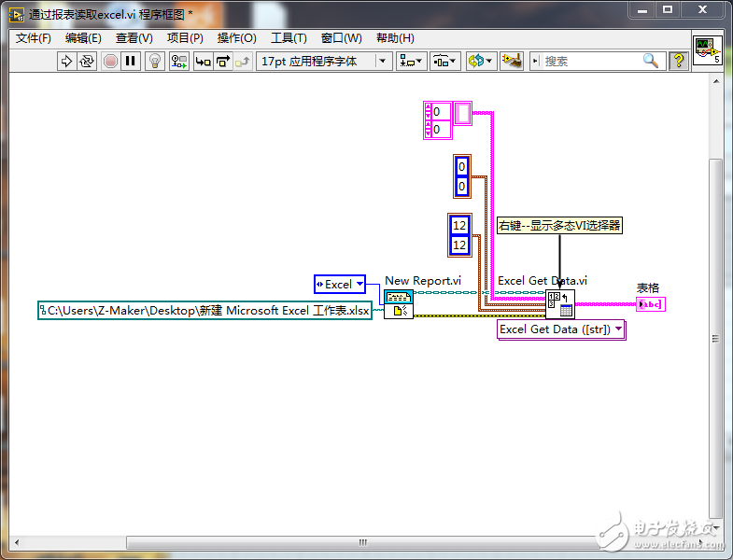Screen dimensions: 733x560
Task: Open the 工具(T) menu
Action: coord(289,38)
